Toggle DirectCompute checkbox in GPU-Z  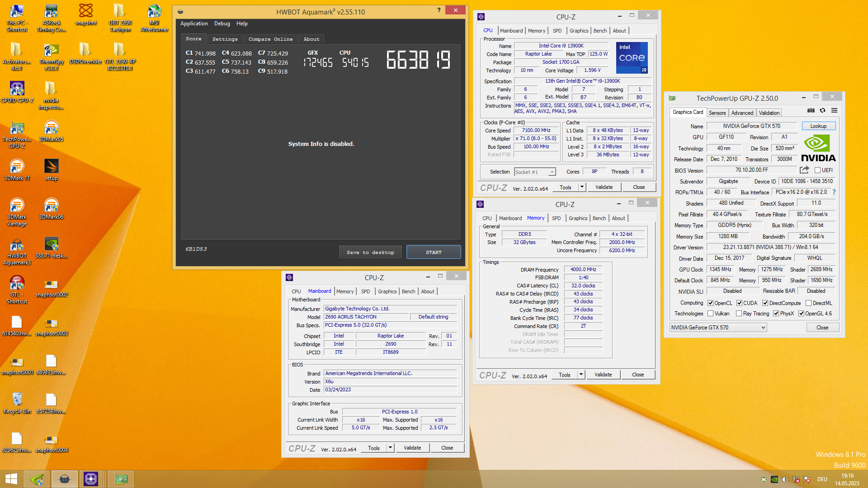(765, 303)
